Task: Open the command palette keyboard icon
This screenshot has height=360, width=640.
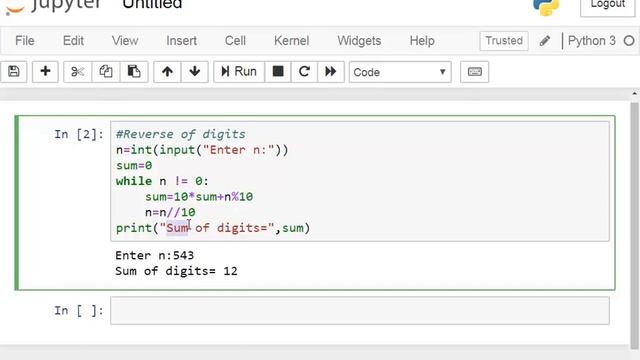Action: (474, 72)
